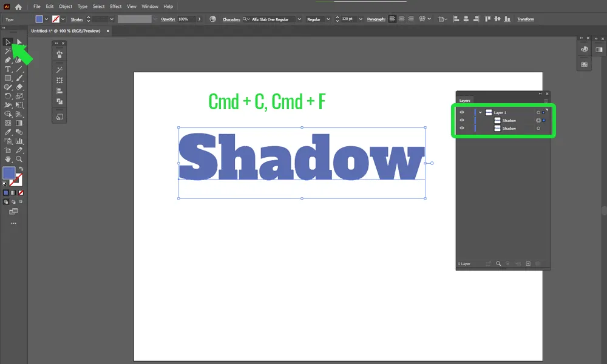Viewport: 607px width, 364px height.
Task: Select the Eraser tool
Action: (19, 87)
